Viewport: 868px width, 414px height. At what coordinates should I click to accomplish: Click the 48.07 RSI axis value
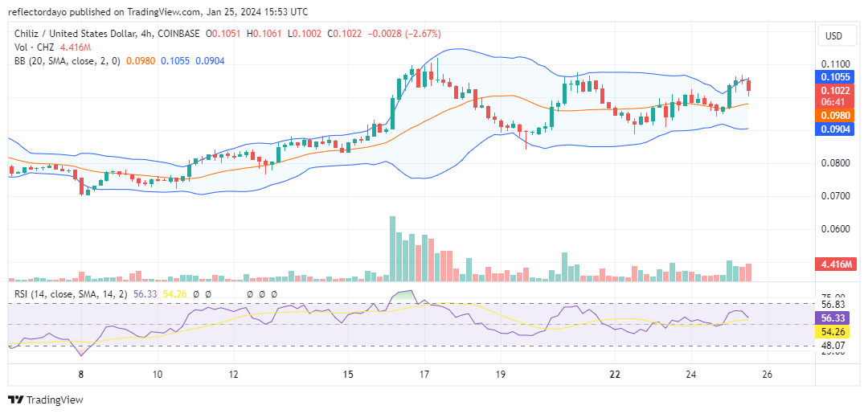click(x=833, y=345)
